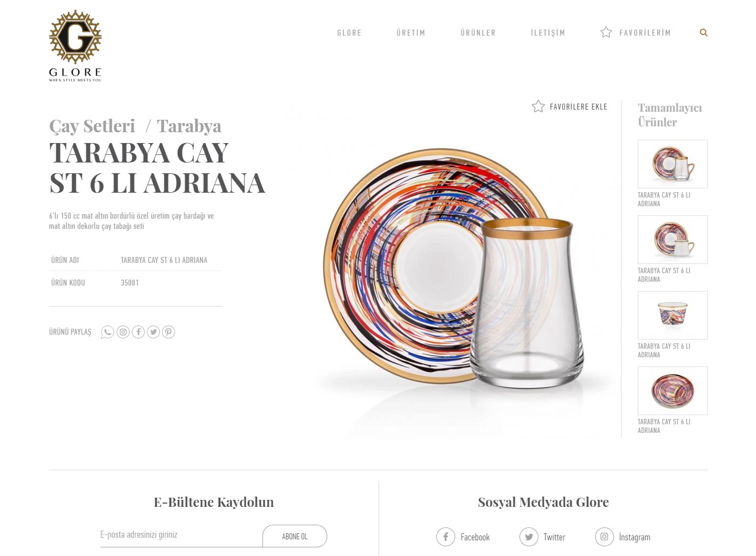This screenshot has height=556, width=756.
Task: Share product on Pinterest icon
Action: [x=168, y=332]
